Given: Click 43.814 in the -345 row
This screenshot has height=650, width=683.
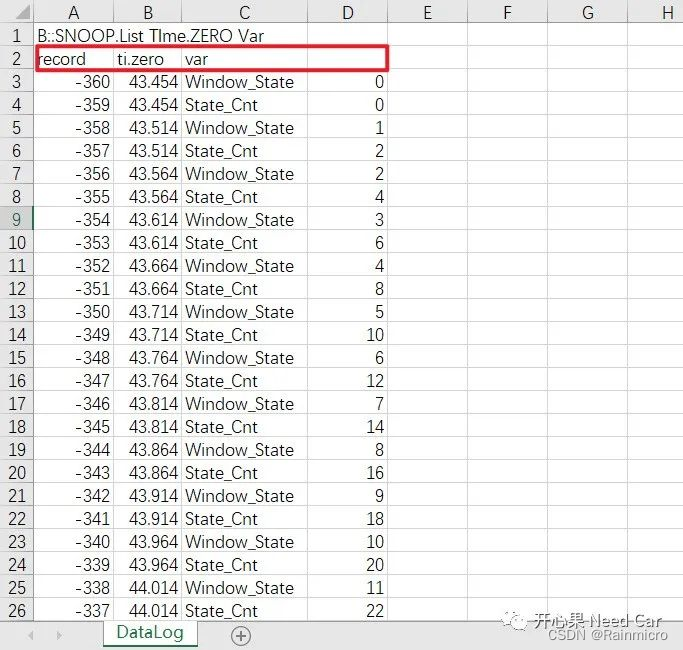Looking at the screenshot, I should [148, 427].
